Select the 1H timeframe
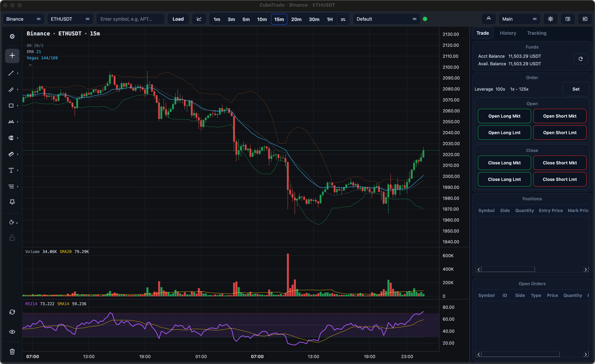595x364 pixels. tap(330, 19)
